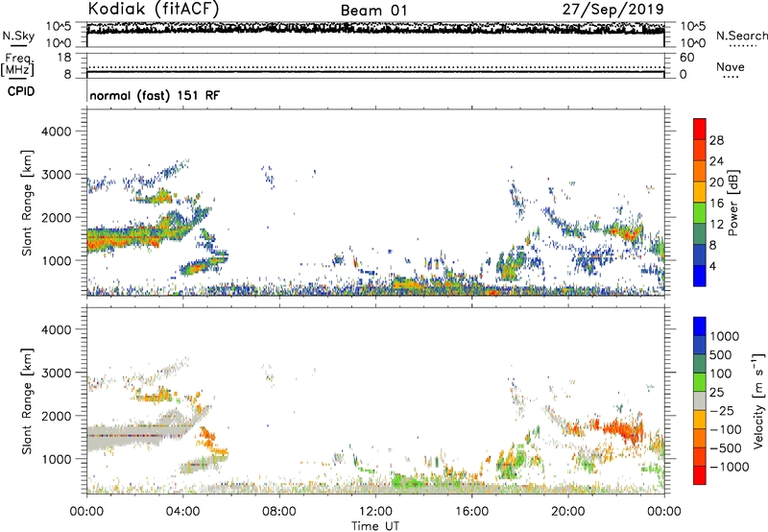Click the '16:00' time tick label
The image size is (768, 532).
(471, 512)
